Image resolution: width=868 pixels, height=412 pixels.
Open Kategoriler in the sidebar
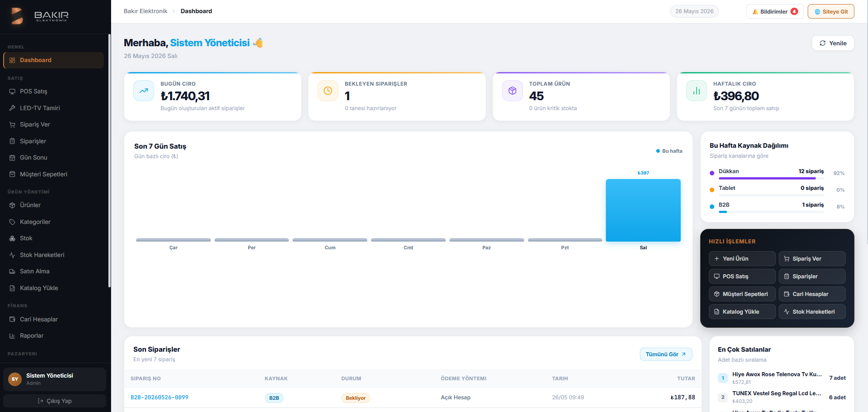[x=54, y=222]
